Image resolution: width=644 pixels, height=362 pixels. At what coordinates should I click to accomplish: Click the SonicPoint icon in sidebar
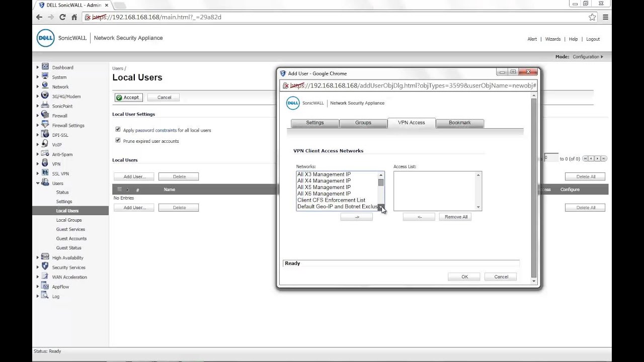[x=45, y=106]
